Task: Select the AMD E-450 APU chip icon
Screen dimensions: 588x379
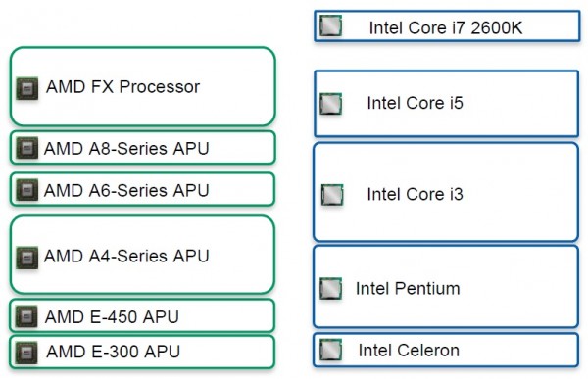Action: tap(26, 316)
